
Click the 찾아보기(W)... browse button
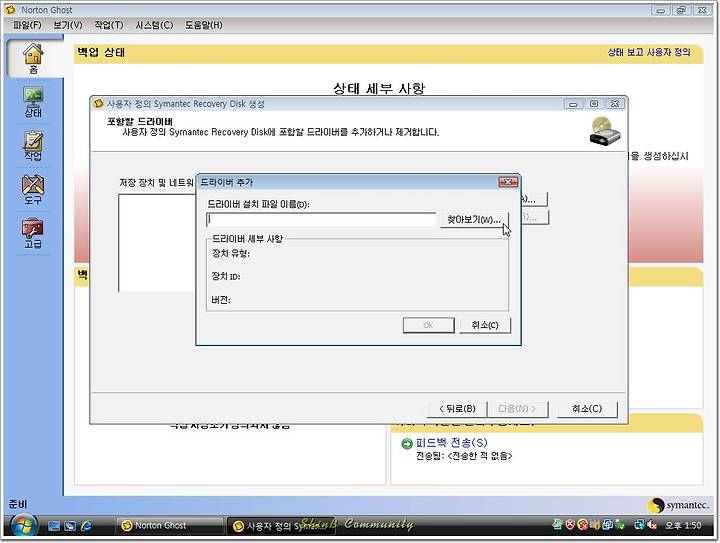click(474, 220)
